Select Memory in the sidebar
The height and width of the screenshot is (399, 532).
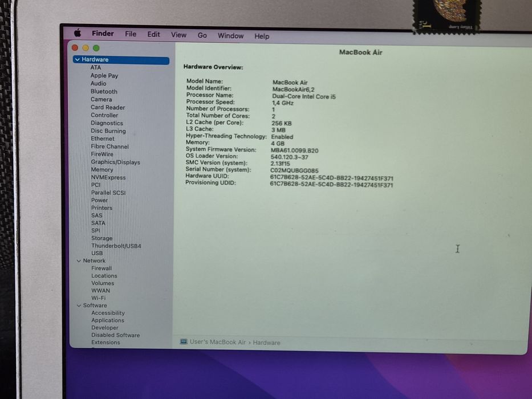(x=102, y=170)
